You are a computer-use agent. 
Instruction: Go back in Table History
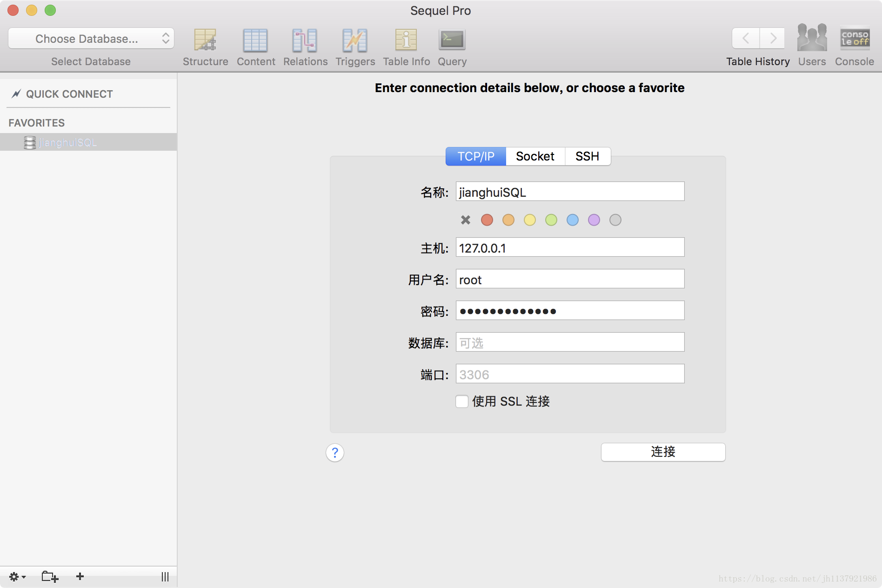(746, 38)
